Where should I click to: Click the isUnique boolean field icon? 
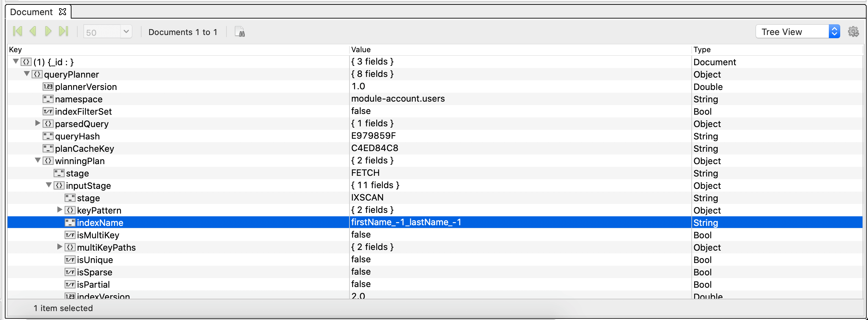pyautogui.click(x=70, y=260)
